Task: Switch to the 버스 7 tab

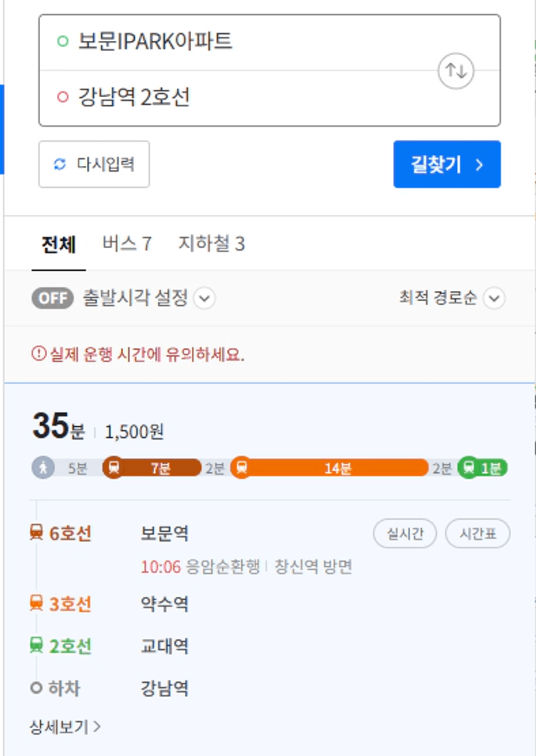Action: (127, 244)
